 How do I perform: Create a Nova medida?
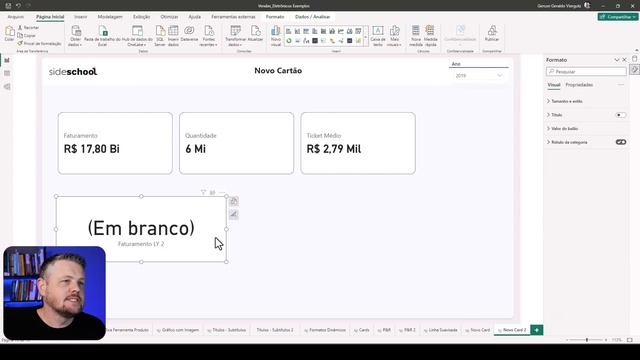tap(416, 36)
